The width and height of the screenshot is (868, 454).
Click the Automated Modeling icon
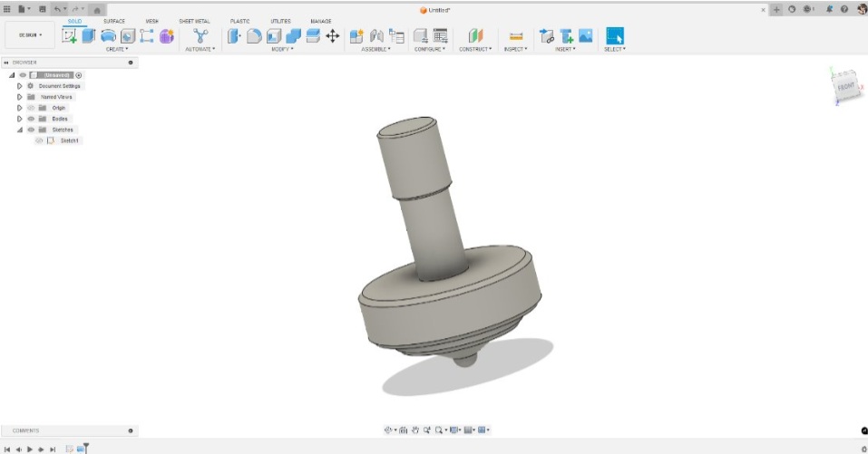coord(200,36)
